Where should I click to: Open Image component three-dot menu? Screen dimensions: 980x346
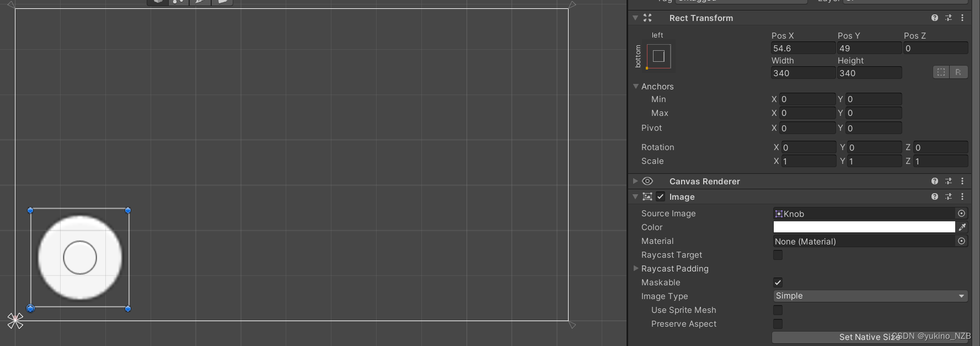962,196
